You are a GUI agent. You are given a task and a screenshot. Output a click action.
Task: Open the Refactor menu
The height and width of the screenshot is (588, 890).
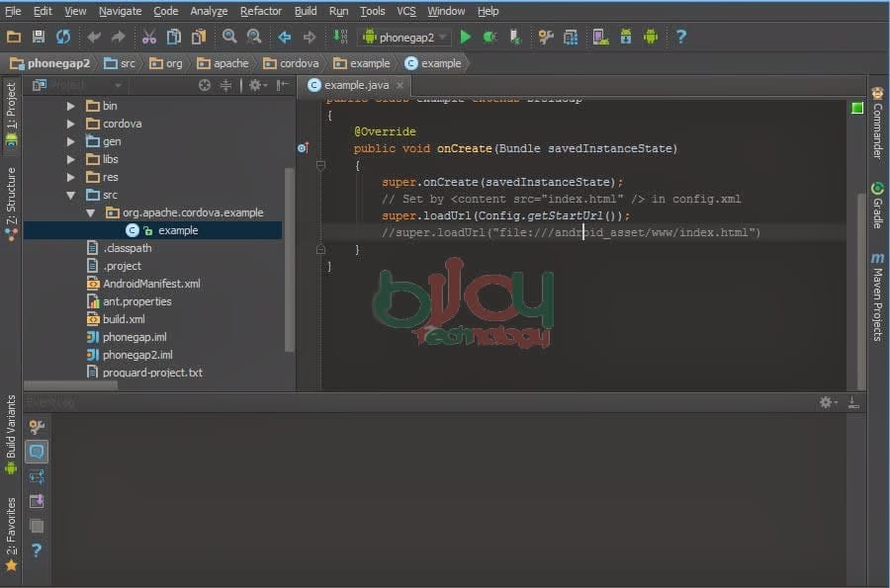261,11
